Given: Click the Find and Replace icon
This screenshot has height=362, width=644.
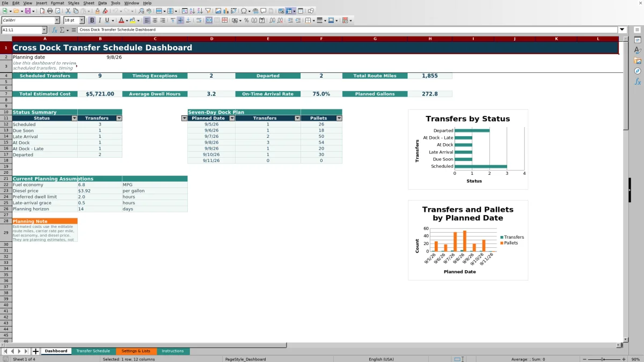Looking at the screenshot, I should [x=141, y=11].
